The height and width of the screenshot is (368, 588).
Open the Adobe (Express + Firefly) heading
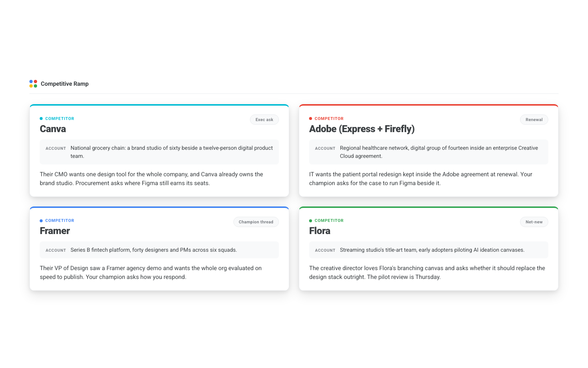(362, 129)
